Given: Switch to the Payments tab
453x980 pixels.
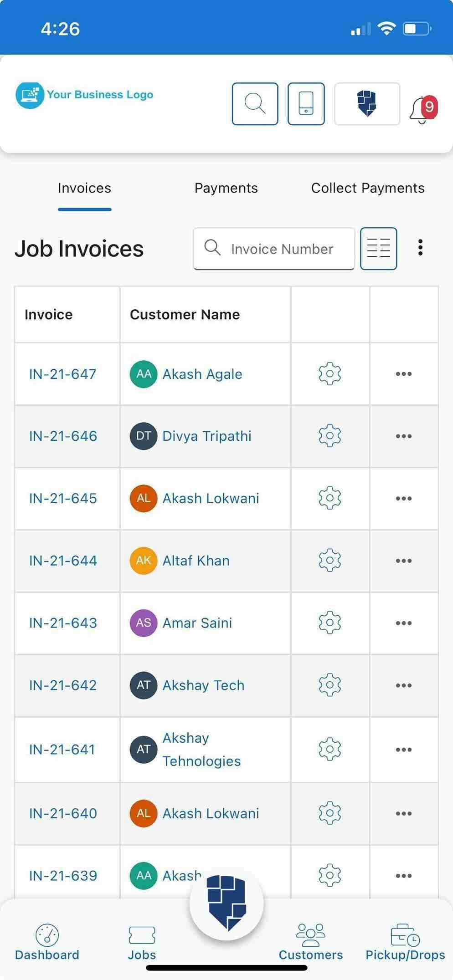Looking at the screenshot, I should tap(226, 188).
